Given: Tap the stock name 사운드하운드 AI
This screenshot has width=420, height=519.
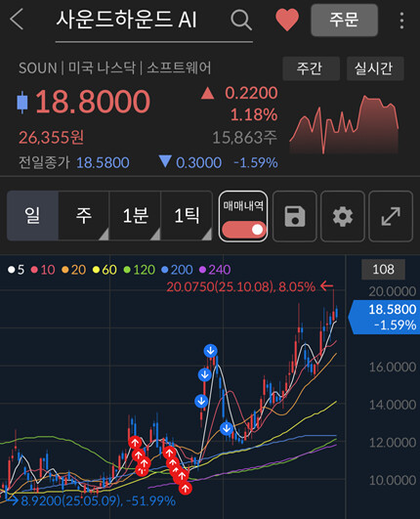Looking at the screenshot, I should point(126,20).
